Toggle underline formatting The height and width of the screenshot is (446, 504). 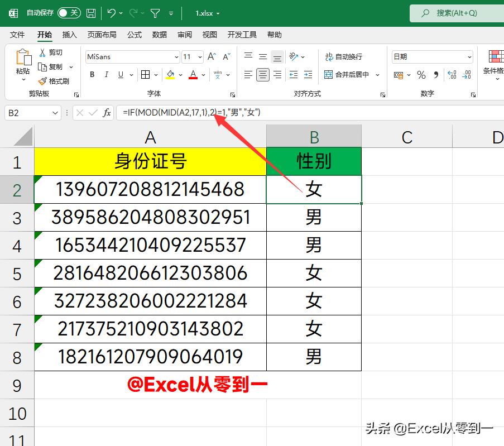tap(119, 74)
